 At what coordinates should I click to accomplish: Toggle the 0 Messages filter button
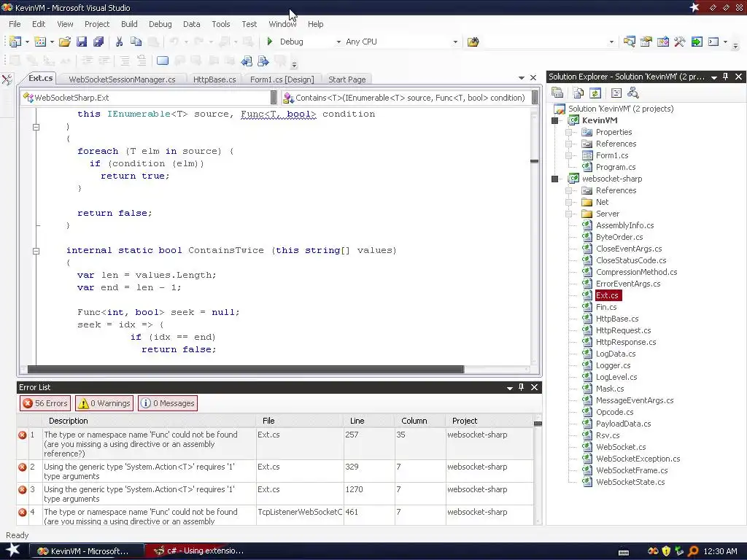[x=168, y=403]
